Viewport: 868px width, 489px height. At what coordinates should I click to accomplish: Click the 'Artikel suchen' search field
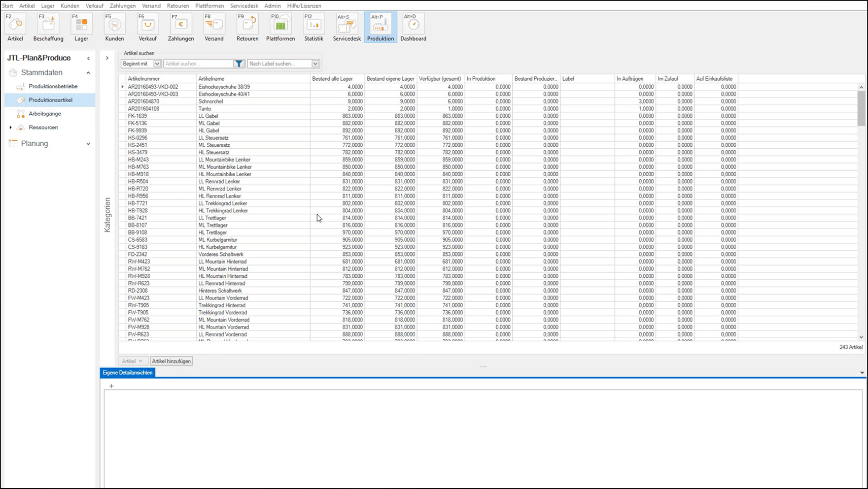(x=198, y=63)
